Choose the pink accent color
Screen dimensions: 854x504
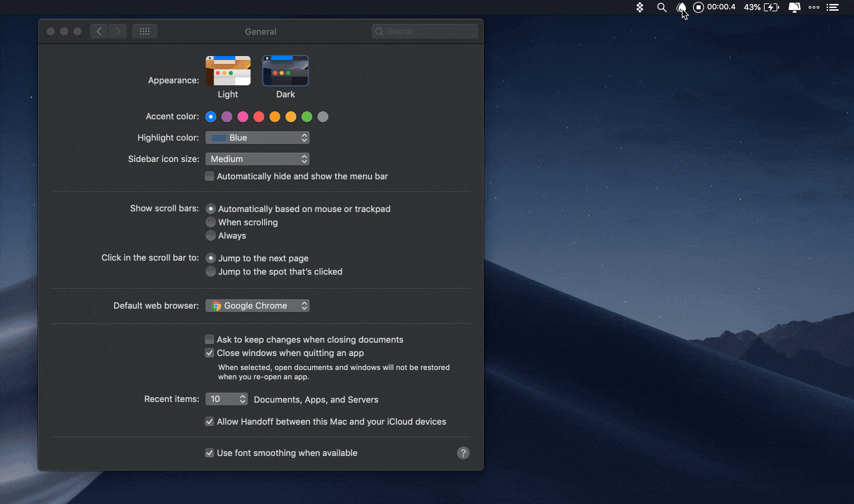[243, 117]
